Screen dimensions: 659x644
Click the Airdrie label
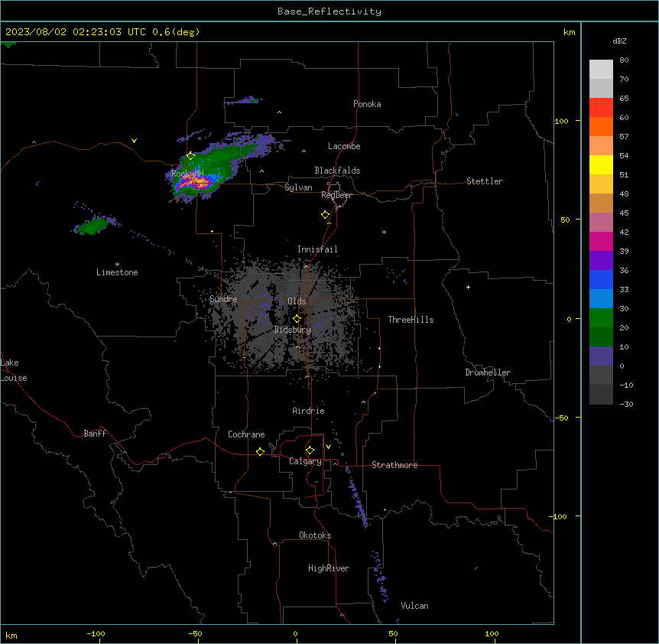308,411
